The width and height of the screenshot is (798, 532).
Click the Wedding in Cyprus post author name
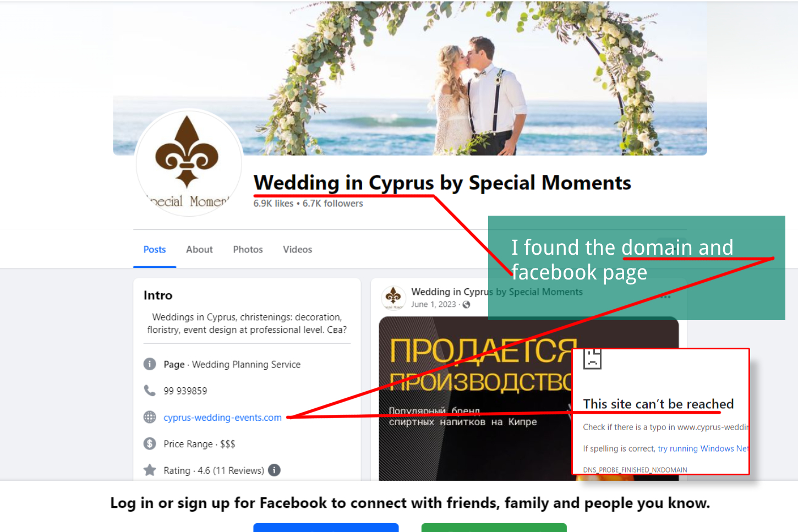tap(497, 292)
